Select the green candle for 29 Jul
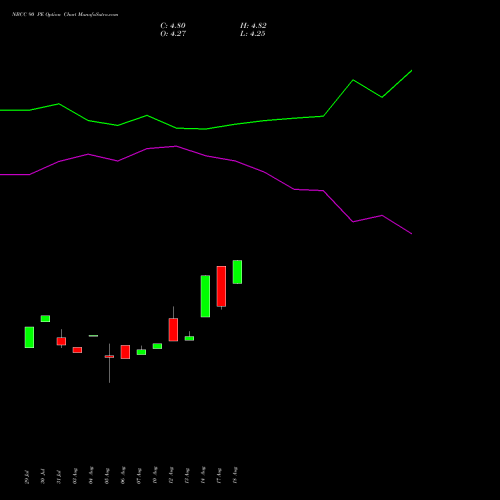Image resolution: width=500 pixels, height=500 pixels. 29,337
